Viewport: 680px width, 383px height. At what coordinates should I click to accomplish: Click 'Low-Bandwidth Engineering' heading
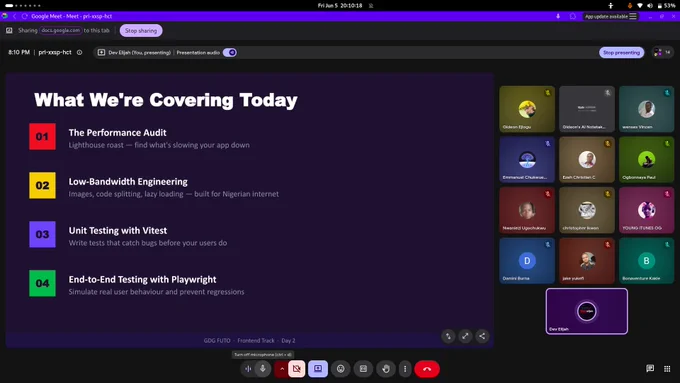[128, 182]
